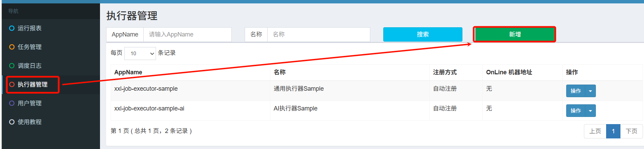Click 操作 button for AI执行器Sample row
Screen dimensions: 644x149
[575, 111]
